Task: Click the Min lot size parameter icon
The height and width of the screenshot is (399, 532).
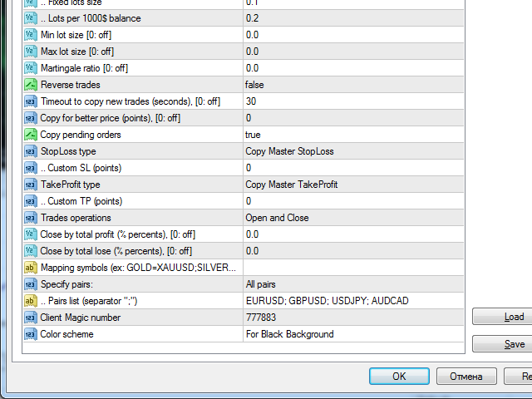Action: [x=31, y=35]
